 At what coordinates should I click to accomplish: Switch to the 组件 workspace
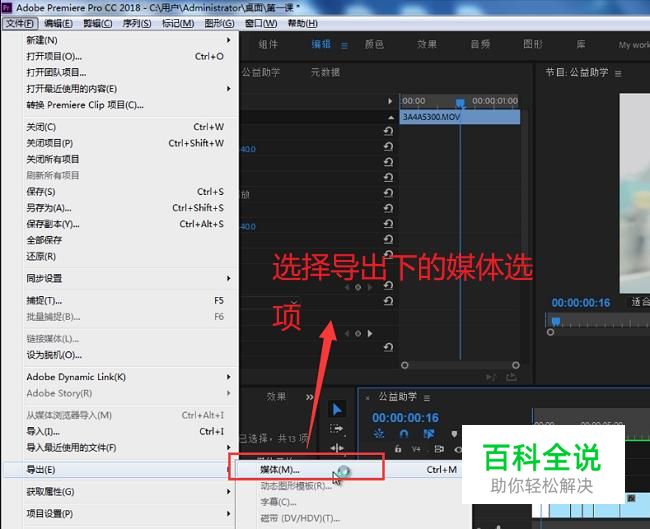(268, 44)
